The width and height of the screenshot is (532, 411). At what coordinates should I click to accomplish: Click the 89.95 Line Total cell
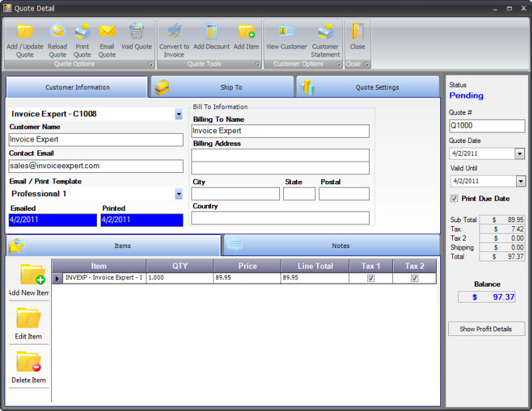point(315,278)
